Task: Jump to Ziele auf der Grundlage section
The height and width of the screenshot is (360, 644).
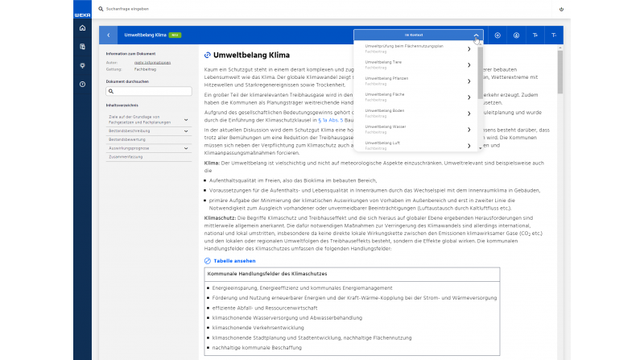Action: click(139, 119)
